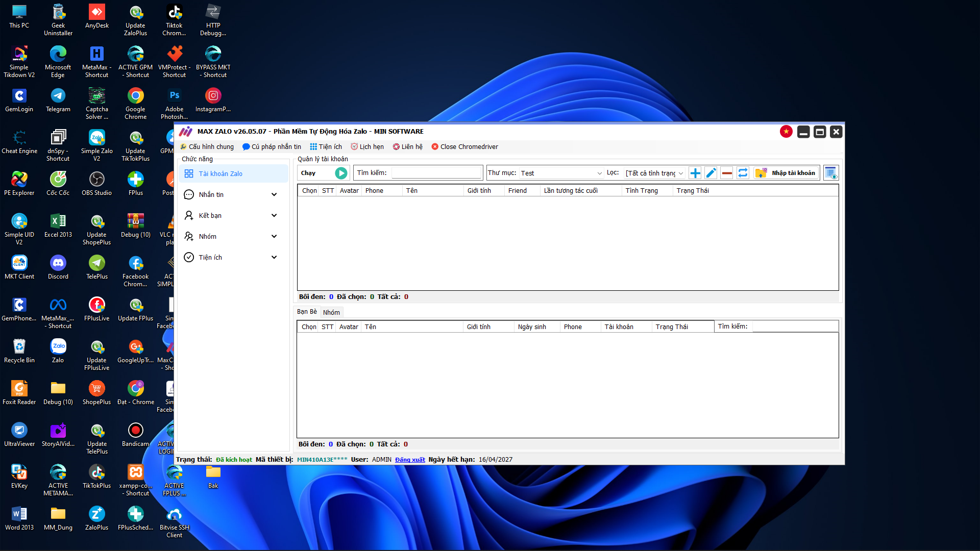Open the column display settings icon
Screen dimensions: 980x551
[x=831, y=173]
